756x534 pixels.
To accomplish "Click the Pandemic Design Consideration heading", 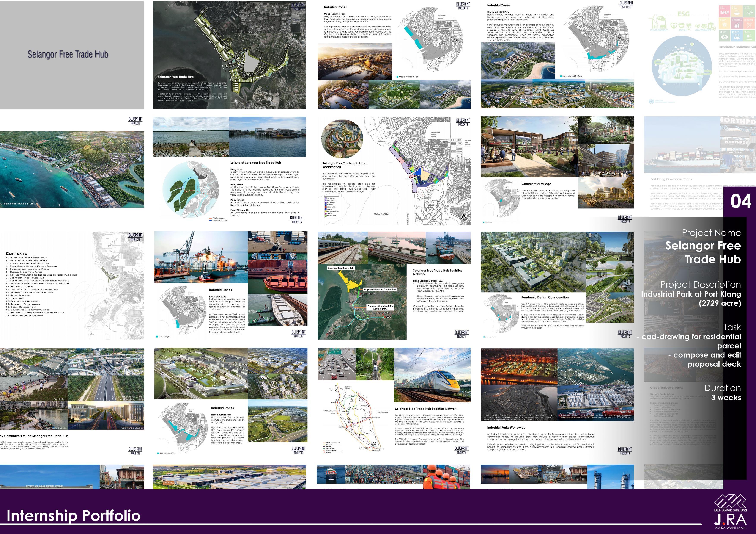I will (545, 297).
